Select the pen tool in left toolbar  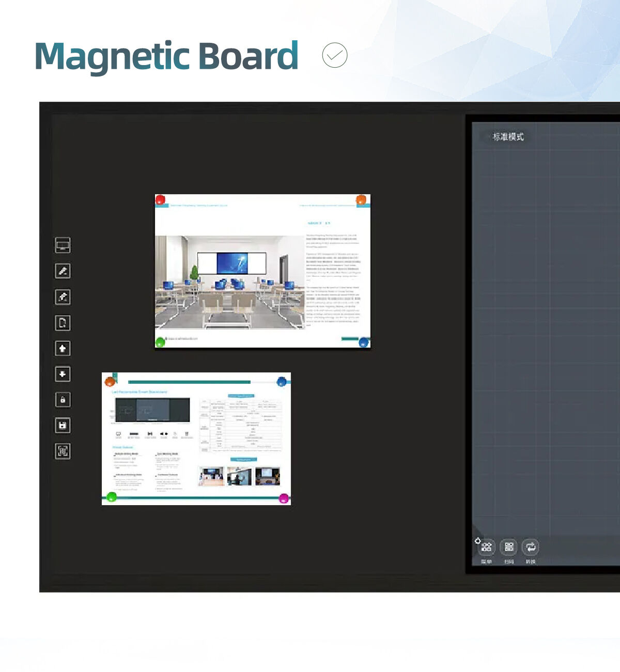coord(63,271)
